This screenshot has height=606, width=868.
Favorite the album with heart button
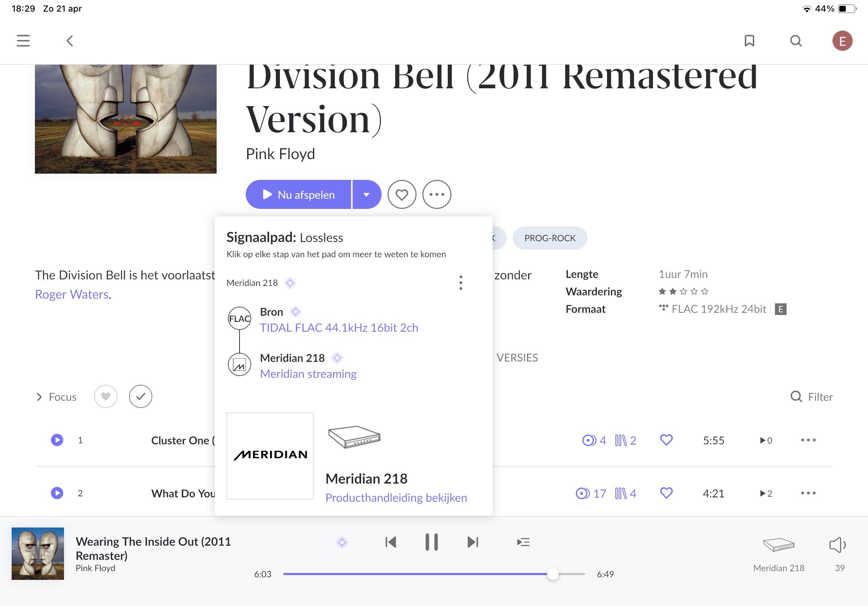pyautogui.click(x=402, y=195)
